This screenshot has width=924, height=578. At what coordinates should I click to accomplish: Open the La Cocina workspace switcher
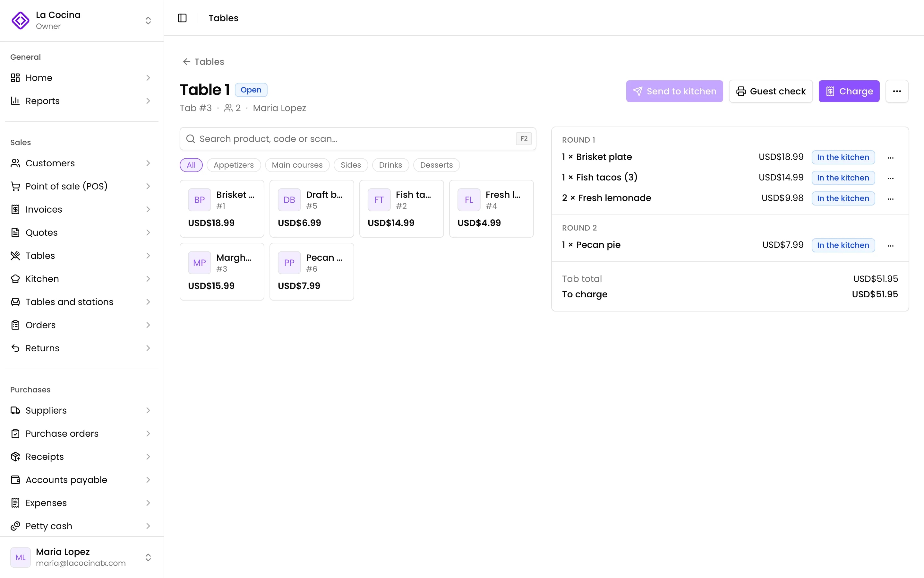pos(82,20)
